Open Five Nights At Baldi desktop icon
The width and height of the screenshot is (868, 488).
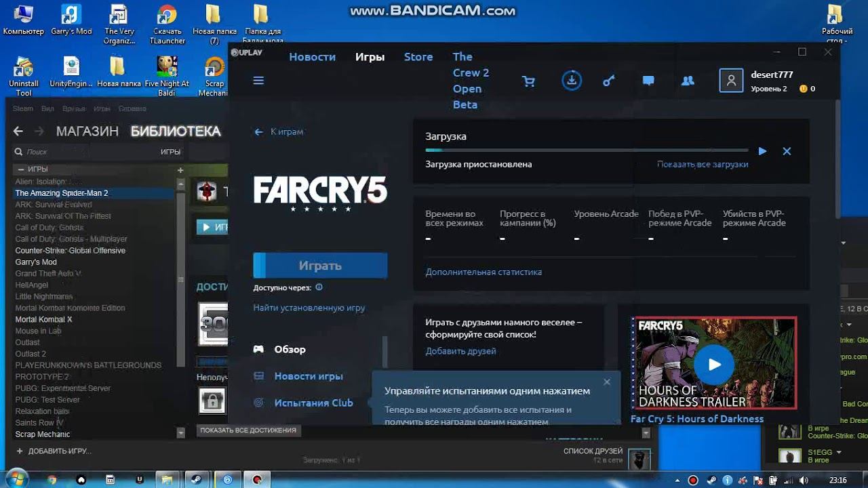click(x=167, y=76)
